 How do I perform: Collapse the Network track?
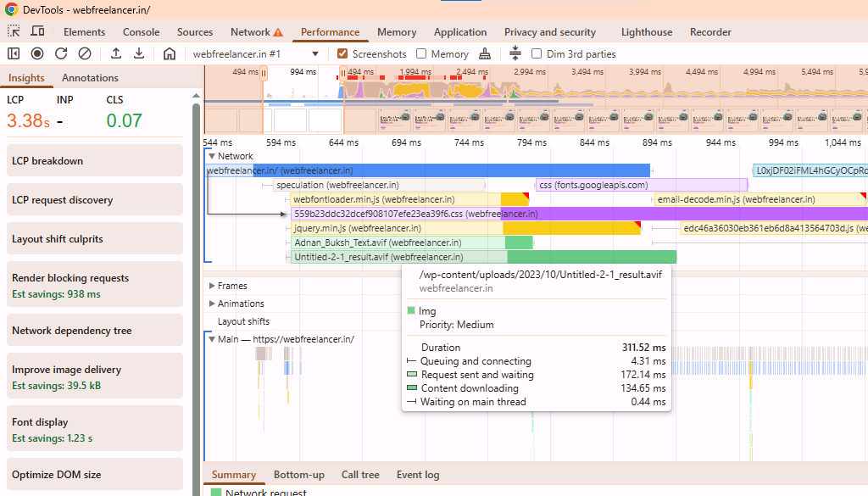click(211, 156)
